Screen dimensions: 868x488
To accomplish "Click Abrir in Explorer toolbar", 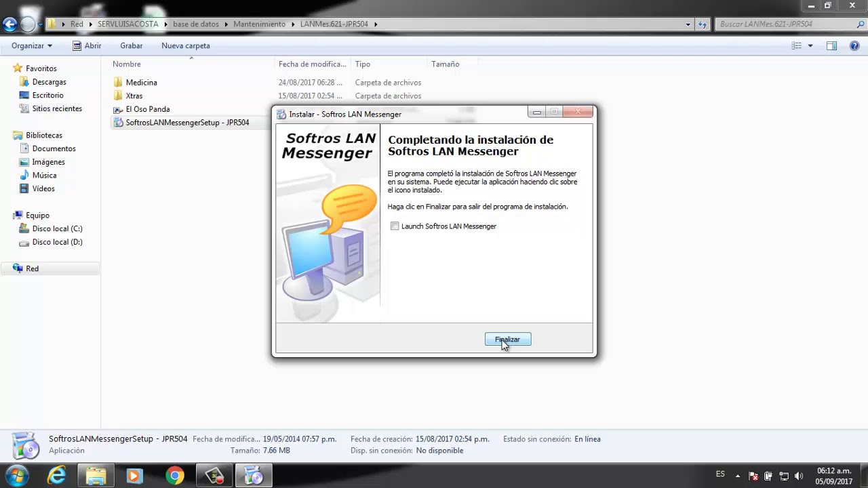I will (87, 45).
